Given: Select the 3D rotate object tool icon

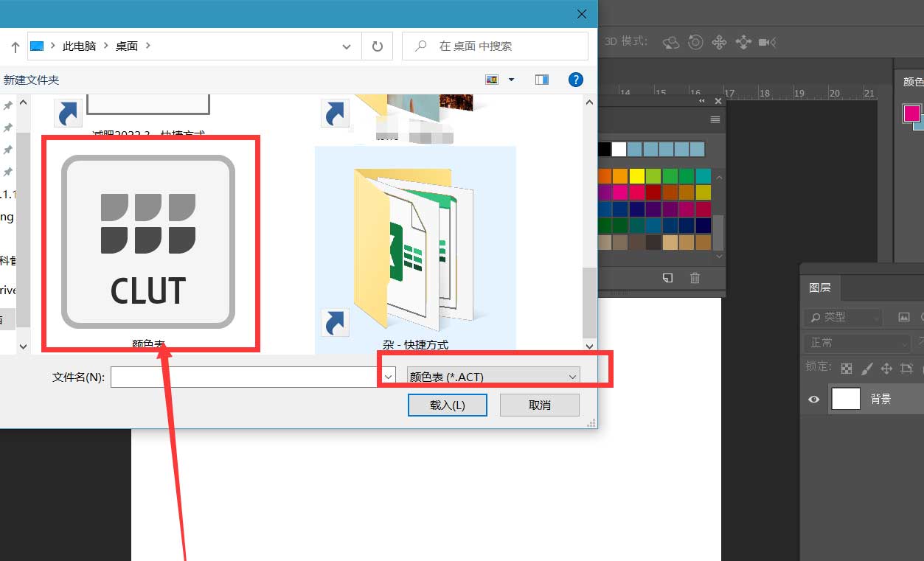Looking at the screenshot, I should click(x=670, y=43).
